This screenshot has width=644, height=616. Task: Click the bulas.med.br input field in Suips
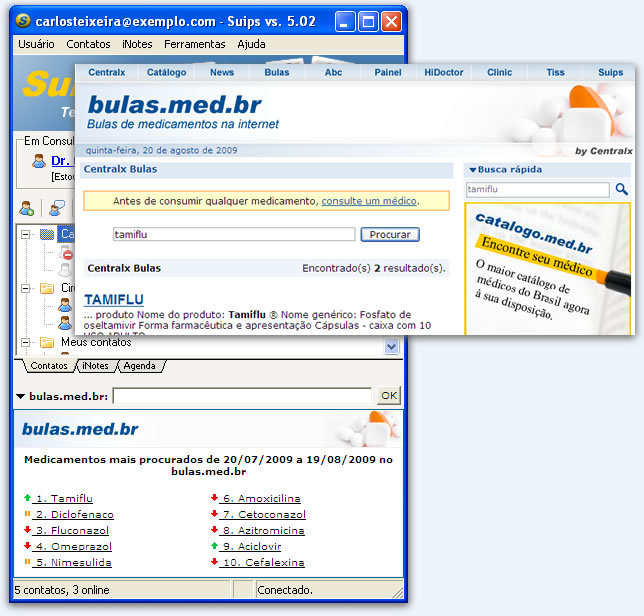pos(242,396)
